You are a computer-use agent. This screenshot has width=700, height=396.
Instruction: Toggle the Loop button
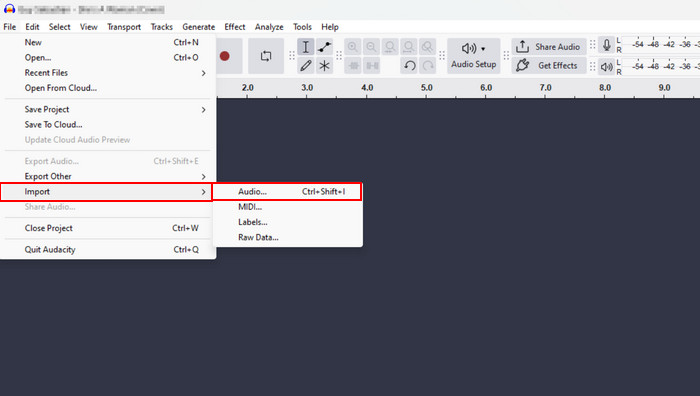coord(266,56)
